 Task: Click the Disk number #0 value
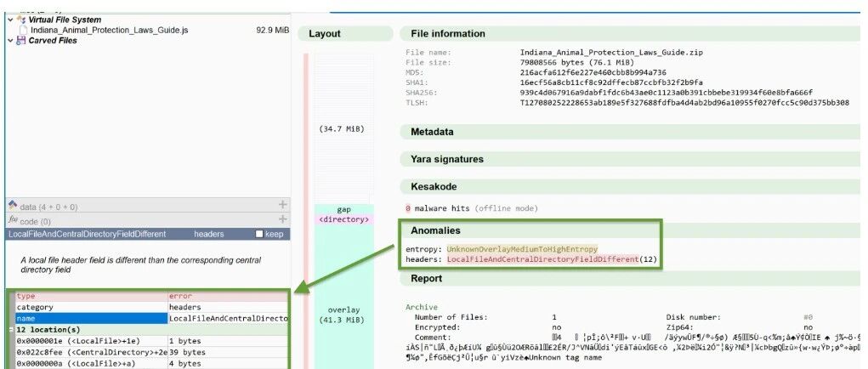pos(808,317)
